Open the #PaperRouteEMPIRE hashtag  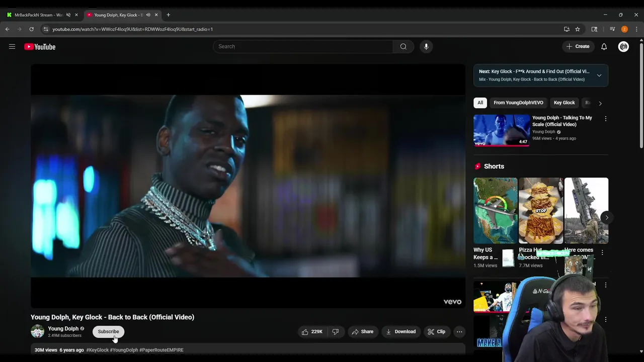[161, 350]
